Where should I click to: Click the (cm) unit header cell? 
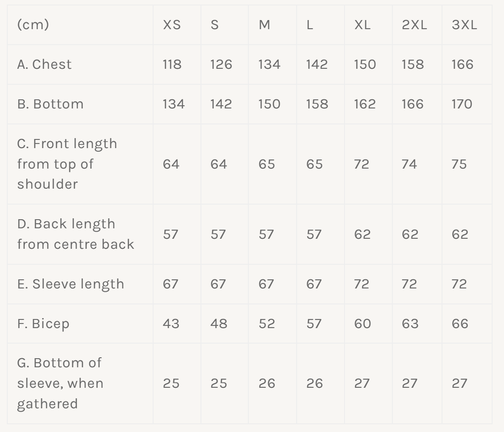tap(33, 25)
